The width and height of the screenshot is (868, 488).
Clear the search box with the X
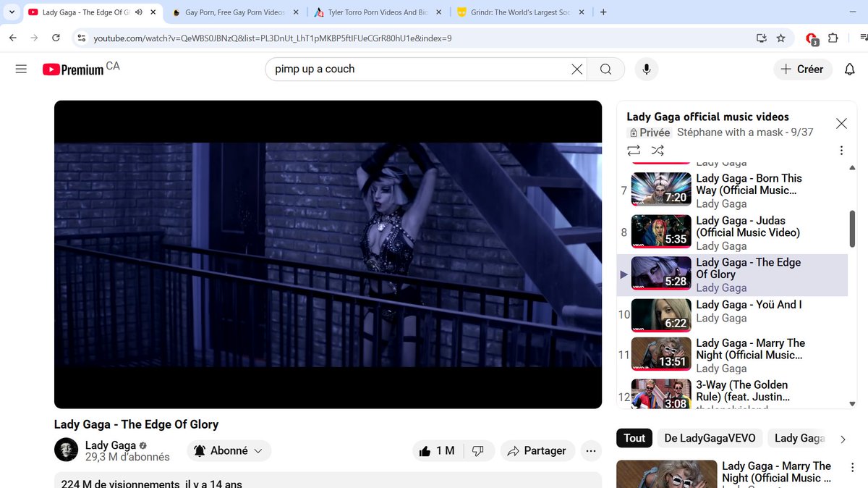pyautogui.click(x=577, y=70)
